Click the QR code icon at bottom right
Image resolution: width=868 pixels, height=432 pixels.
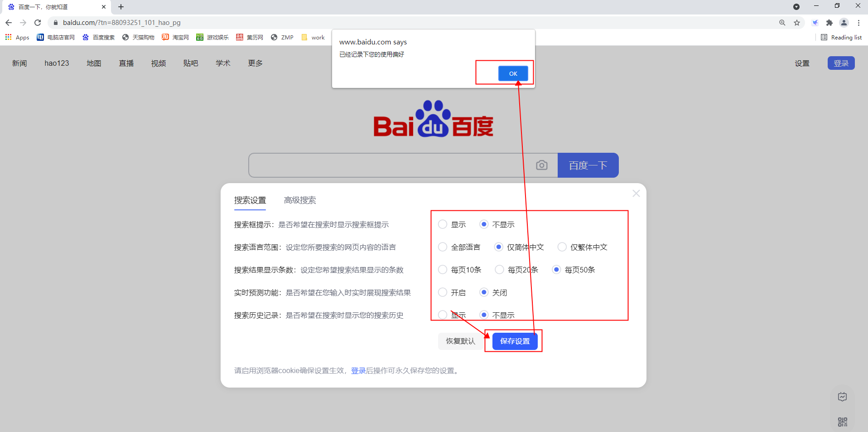pos(843,422)
